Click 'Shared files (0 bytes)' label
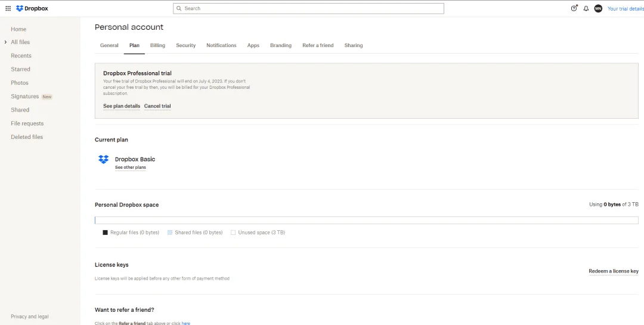The height and width of the screenshot is (325, 644). [x=199, y=233]
